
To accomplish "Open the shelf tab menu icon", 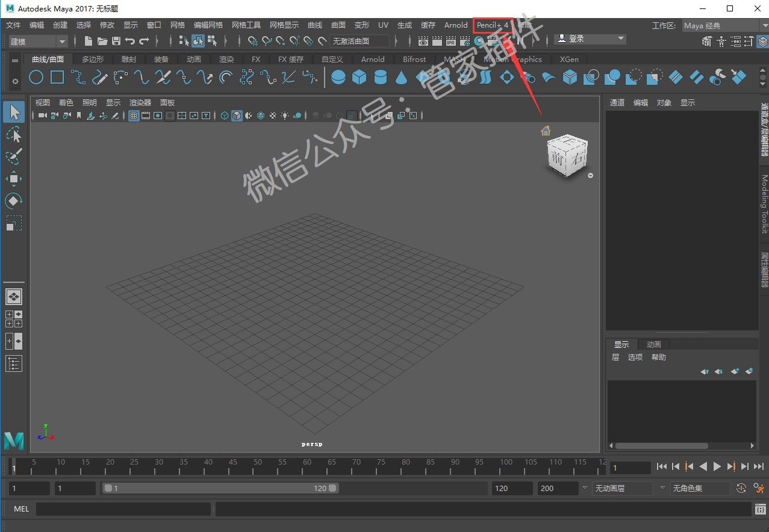I will 15,60.
